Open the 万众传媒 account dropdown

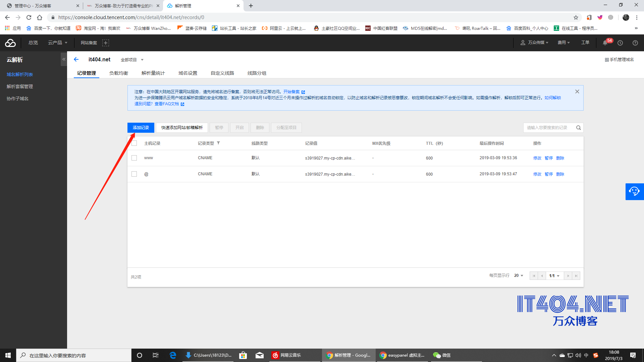(535, 43)
